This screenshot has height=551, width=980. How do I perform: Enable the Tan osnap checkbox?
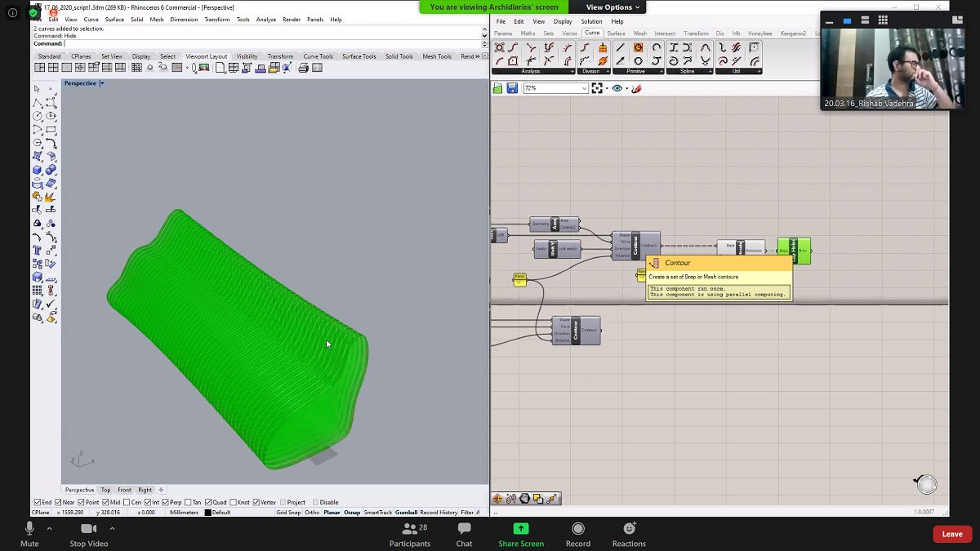click(x=187, y=501)
